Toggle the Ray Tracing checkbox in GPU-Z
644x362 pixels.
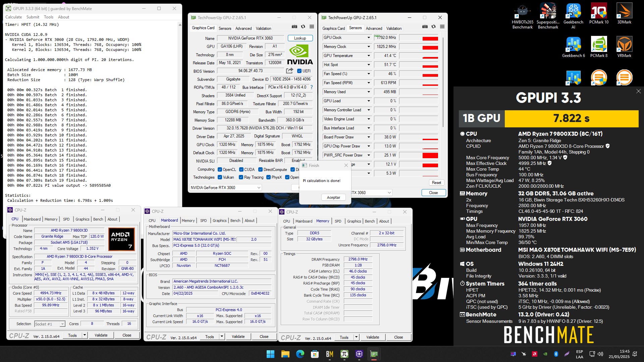[241, 177]
